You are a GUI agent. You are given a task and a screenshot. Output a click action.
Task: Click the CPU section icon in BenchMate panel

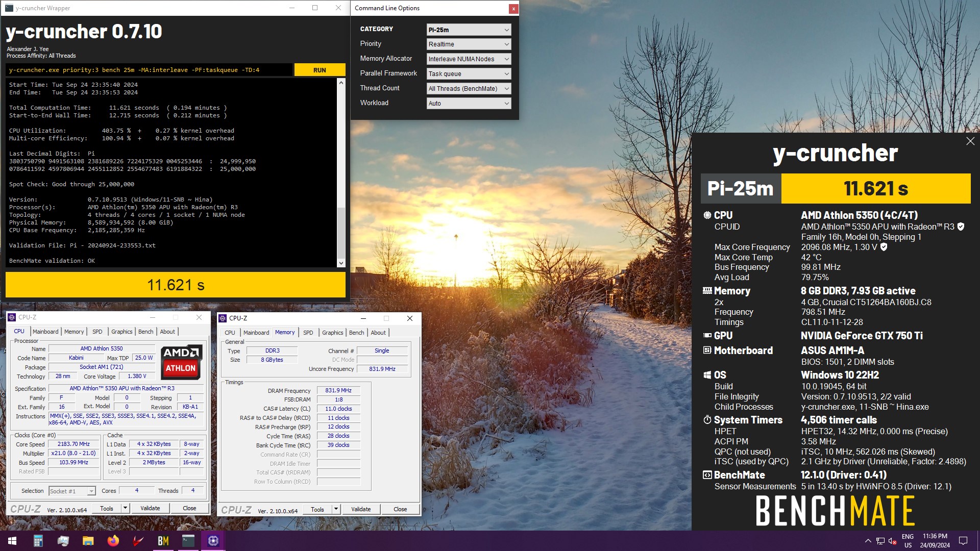point(707,215)
